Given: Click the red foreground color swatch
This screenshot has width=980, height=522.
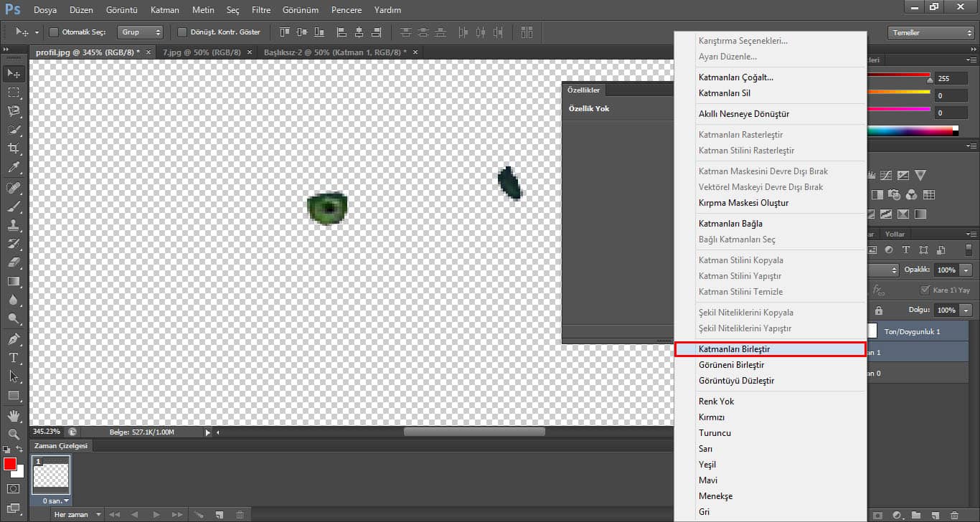Looking at the screenshot, I should click(10, 464).
